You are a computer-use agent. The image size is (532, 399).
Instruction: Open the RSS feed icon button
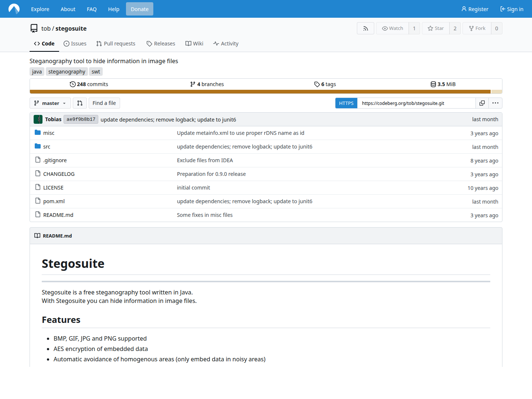tap(365, 28)
